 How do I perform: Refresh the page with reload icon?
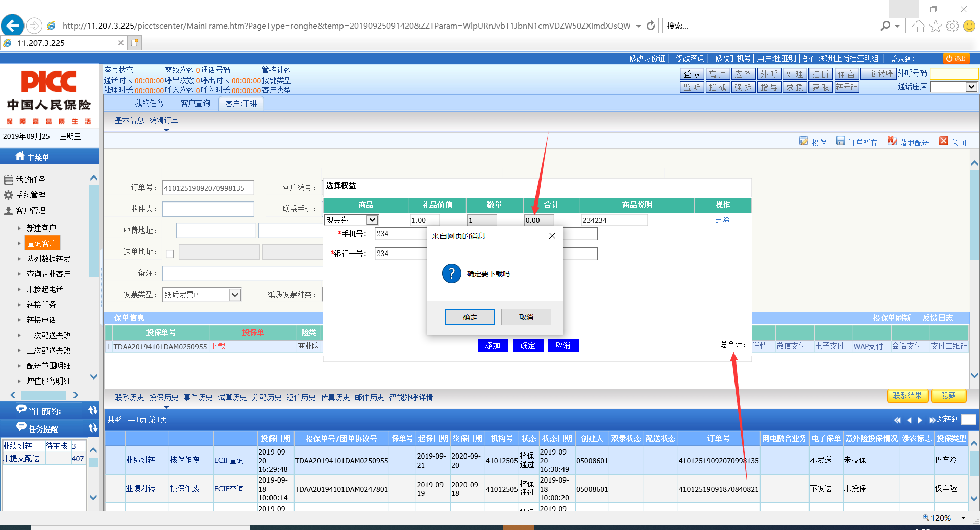coord(651,26)
